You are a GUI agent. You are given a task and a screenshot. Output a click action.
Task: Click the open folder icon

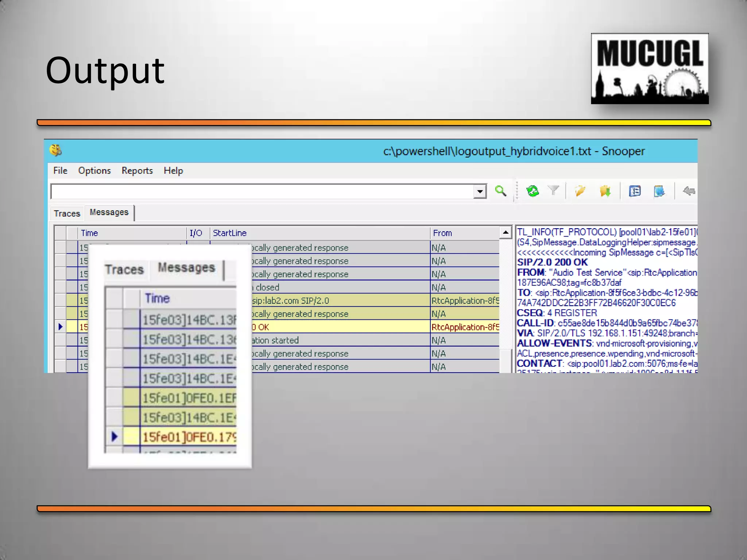point(580,191)
